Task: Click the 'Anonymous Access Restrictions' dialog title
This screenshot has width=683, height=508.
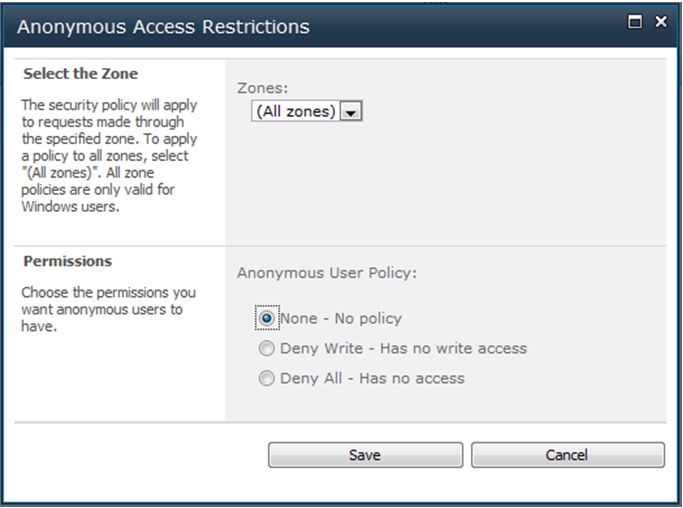Action: [163, 27]
